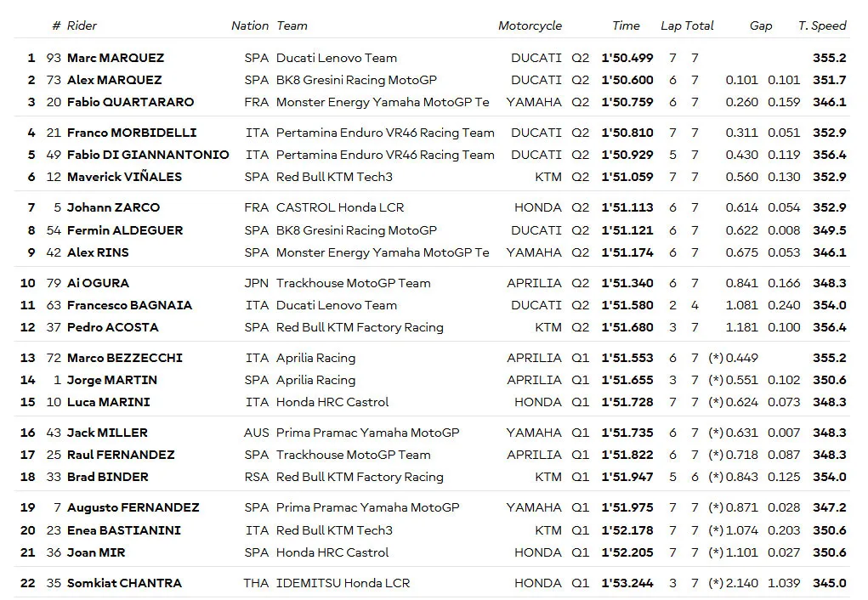The width and height of the screenshot is (868, 600).
Task: Click the Gap column header
Action: click(761, 25)
